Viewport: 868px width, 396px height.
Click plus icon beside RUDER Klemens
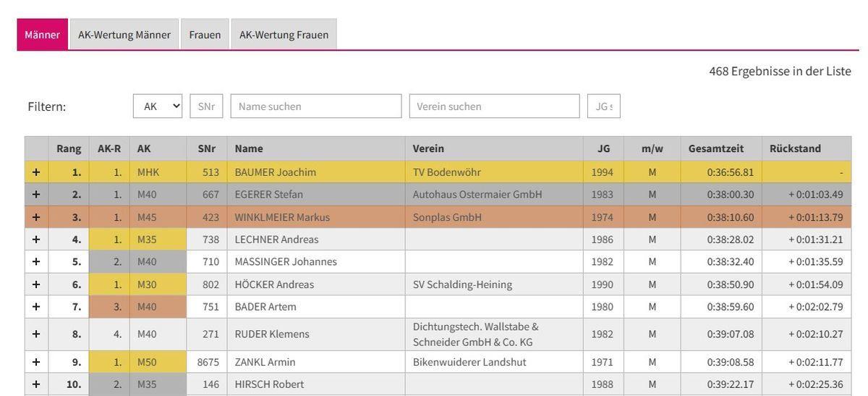tap(36, 334)
